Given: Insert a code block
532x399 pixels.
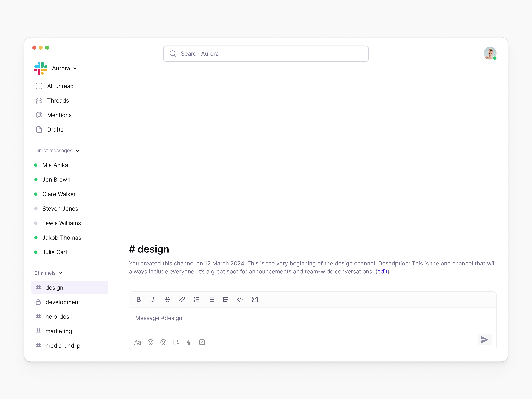Looking at the screenshot, I should tap(255, 299).
